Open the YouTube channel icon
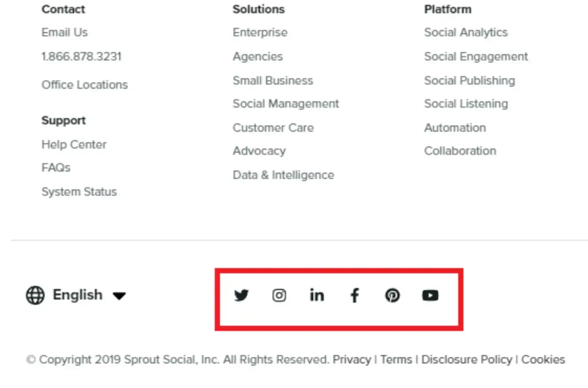The width and height of the screenshot is (588, 388). click(x=430, y=295)
